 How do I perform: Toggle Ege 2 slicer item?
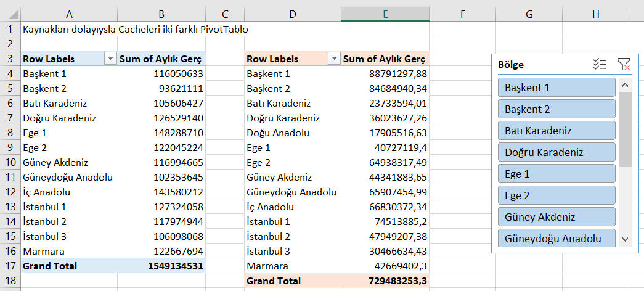coord(556,195)
